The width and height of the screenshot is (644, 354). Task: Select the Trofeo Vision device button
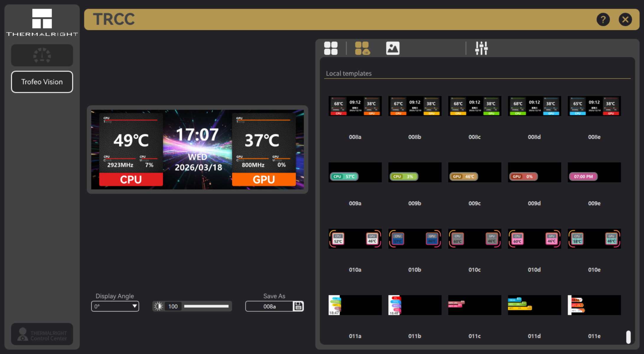tap(42, 82)
